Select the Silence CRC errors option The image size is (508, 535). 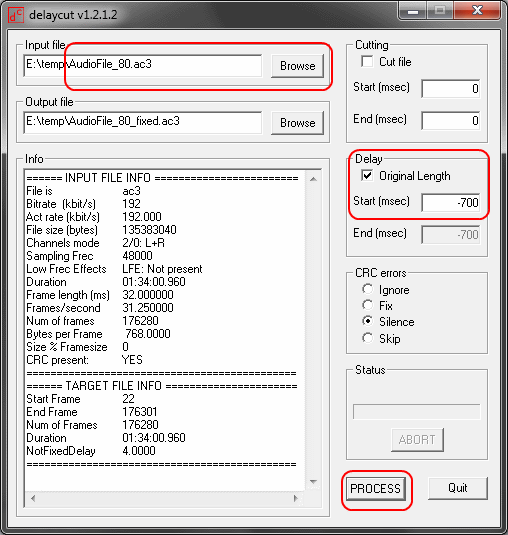[367, 321]
